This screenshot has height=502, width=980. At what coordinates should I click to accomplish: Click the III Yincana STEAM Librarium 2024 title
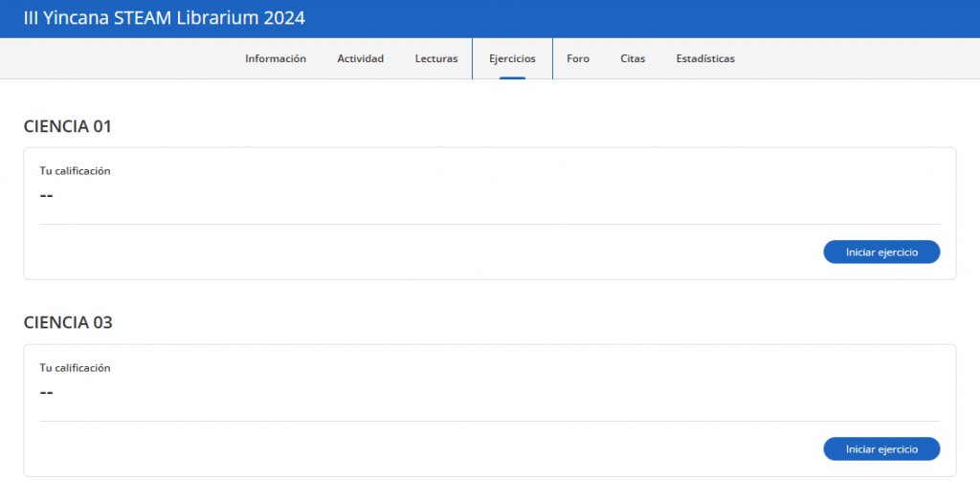point(164,18)
